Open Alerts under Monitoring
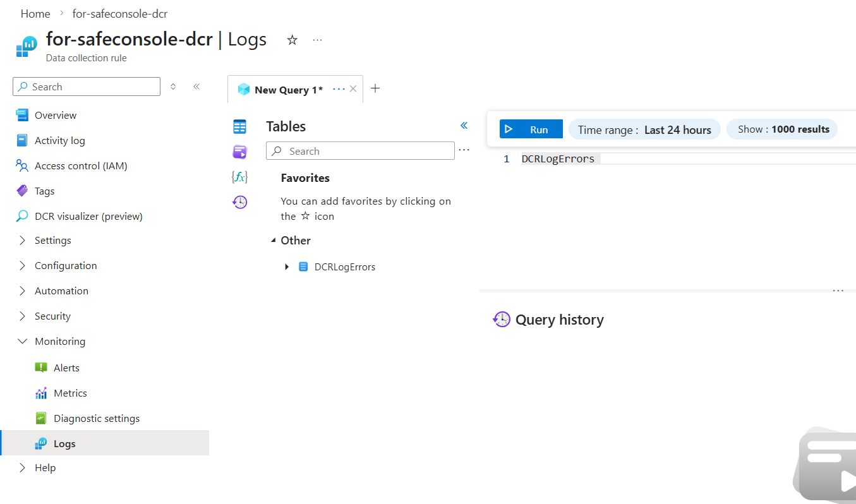The height and width of the screenshot is (504, 856). (66, 368)
